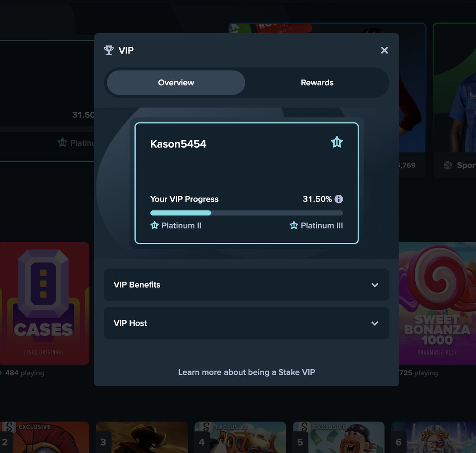
Task: Open the game card ranked number 2
Action: 44,437
